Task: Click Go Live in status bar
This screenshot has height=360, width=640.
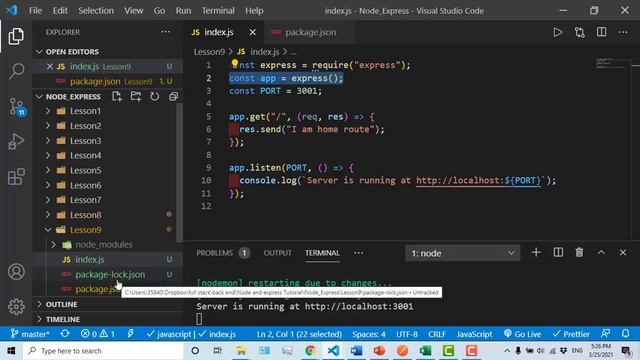Action: point(522,334)
